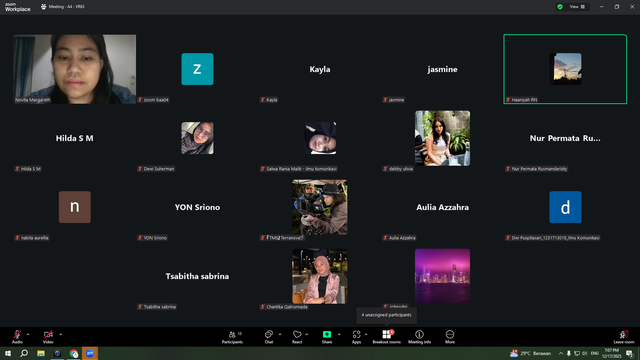Viewport: 640px width, 360px height.
Task: Click the nabila aurellia 'n' avatar
Action: pos(75,207)
